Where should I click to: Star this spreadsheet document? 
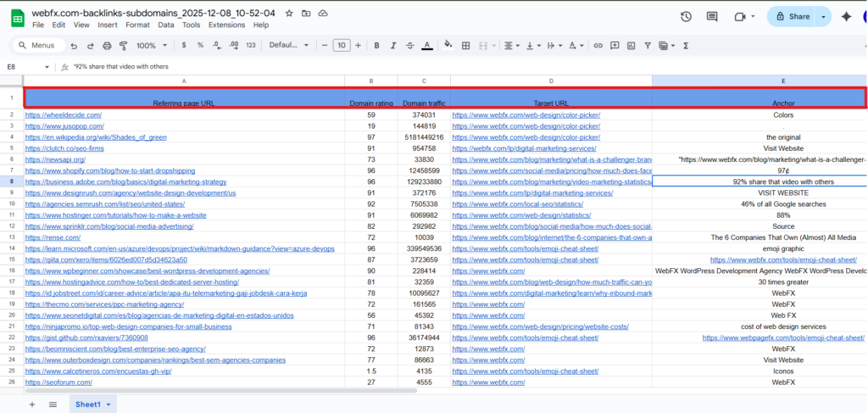[x=290, y=14]
